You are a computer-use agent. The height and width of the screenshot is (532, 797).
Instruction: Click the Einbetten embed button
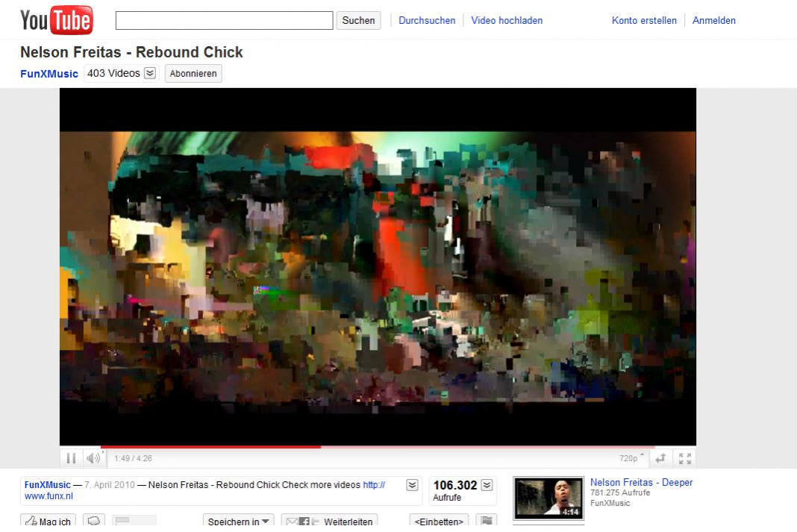[439, 521]
